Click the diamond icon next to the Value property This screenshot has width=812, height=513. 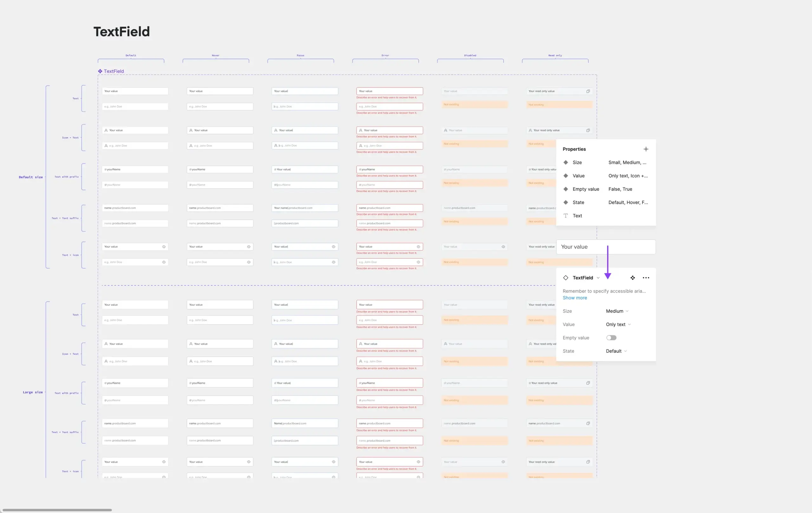(566, 176)
